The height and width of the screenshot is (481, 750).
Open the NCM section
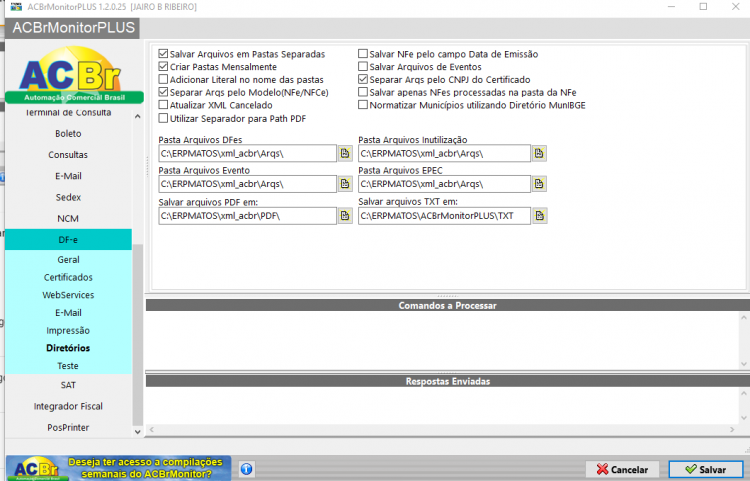click(x=68, y=219)
